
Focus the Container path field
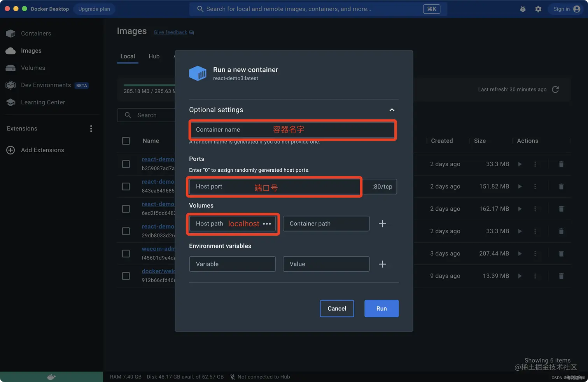pos(326,224)
